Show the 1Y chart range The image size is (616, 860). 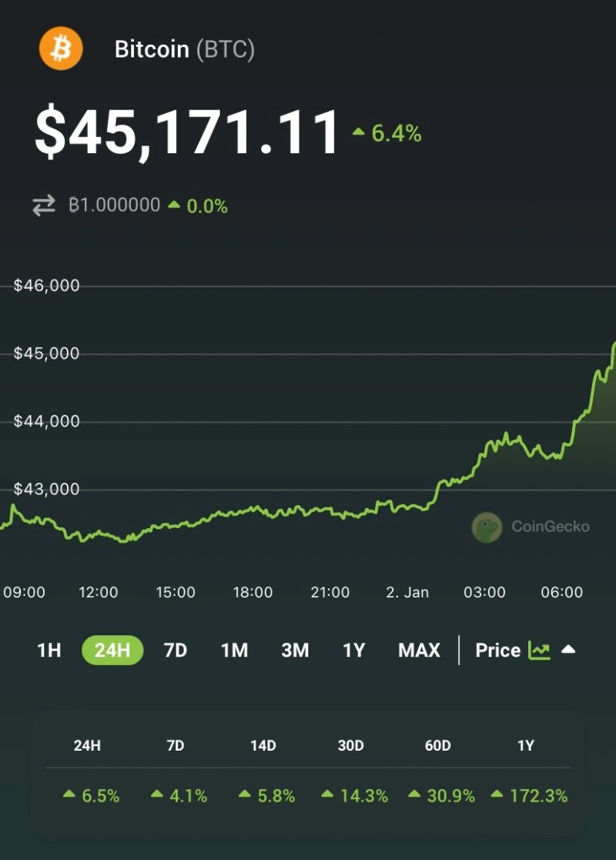click(x=353, y=651)
